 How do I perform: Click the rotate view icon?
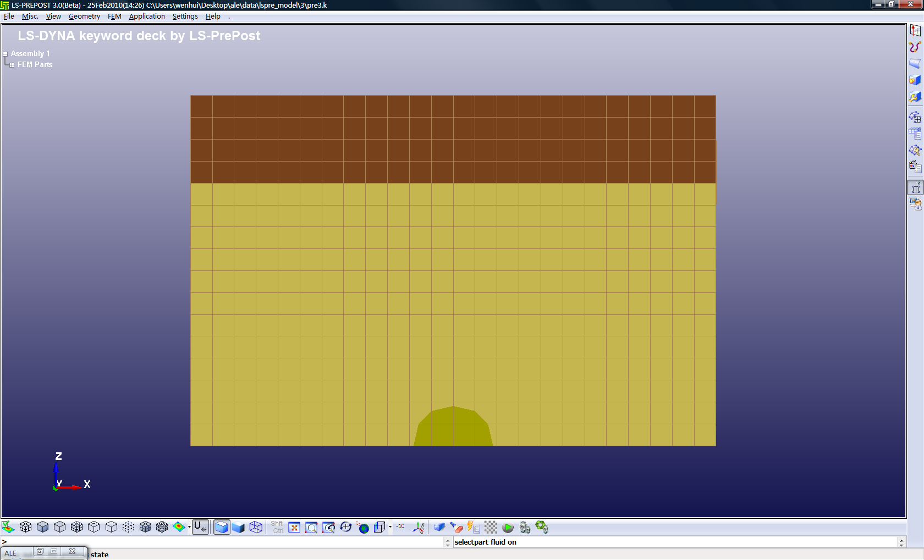[x=345, y=528]
